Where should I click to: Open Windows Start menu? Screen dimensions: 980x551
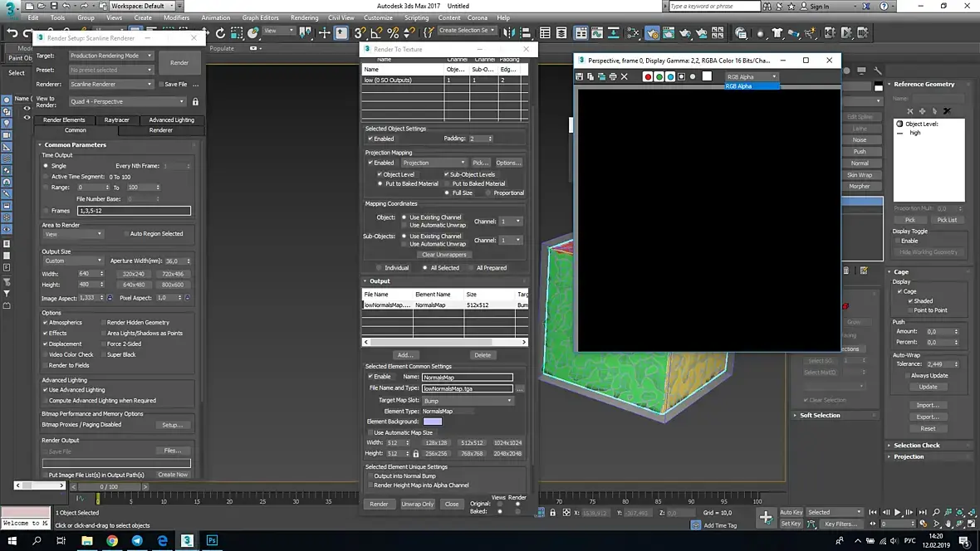click(12, 540)
